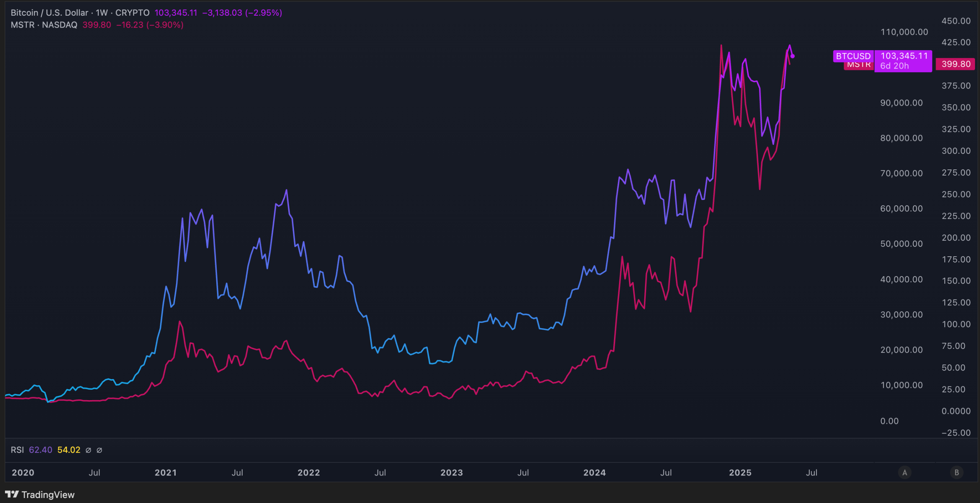The width and height of the screenshot is (980, 503).
Task: Click the 2023 label on time axis
Action: click(452, 472)
